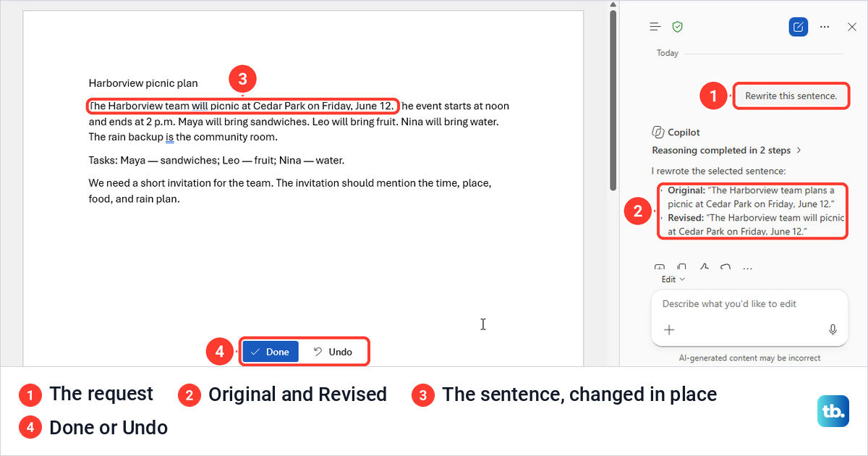This screenshot has width=868, height=456.
Task: Click the underlined word 'is' in the rain backup sentence
Action: pos(169,137)
